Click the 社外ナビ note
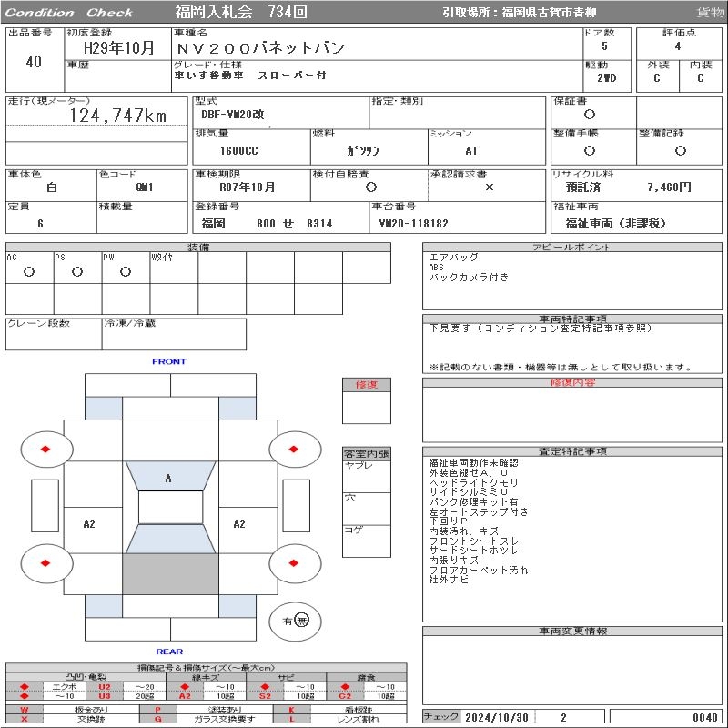Screen dimensions: 728x728 point(449,580)
